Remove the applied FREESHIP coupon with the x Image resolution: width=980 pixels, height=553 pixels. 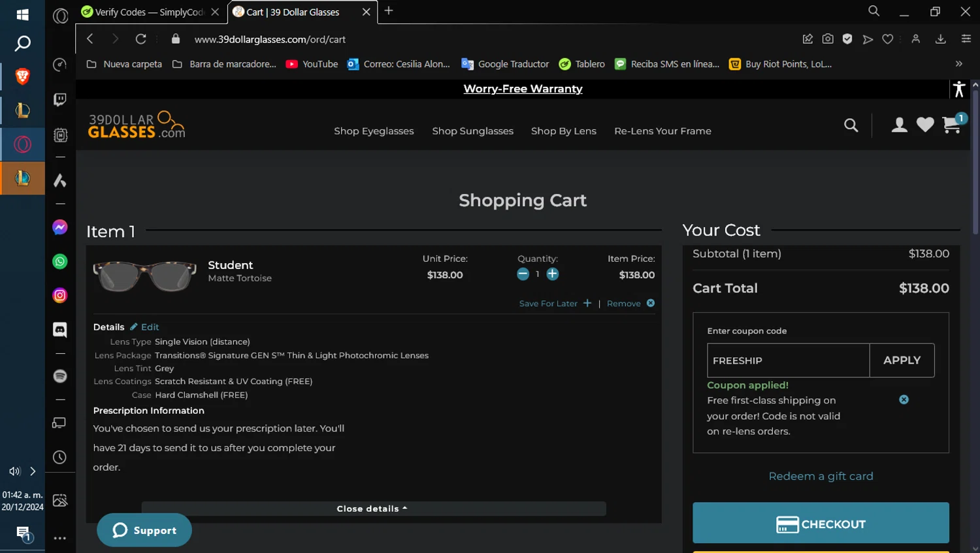[x=904, y=400]
